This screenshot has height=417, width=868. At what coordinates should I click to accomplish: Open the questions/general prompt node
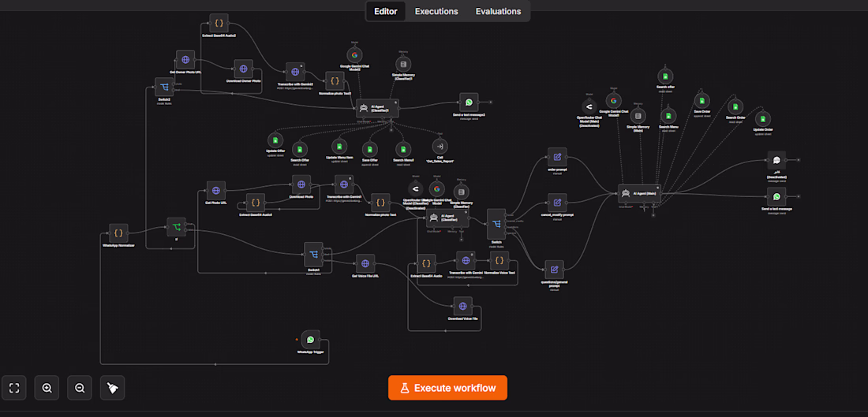click(554, 270)
